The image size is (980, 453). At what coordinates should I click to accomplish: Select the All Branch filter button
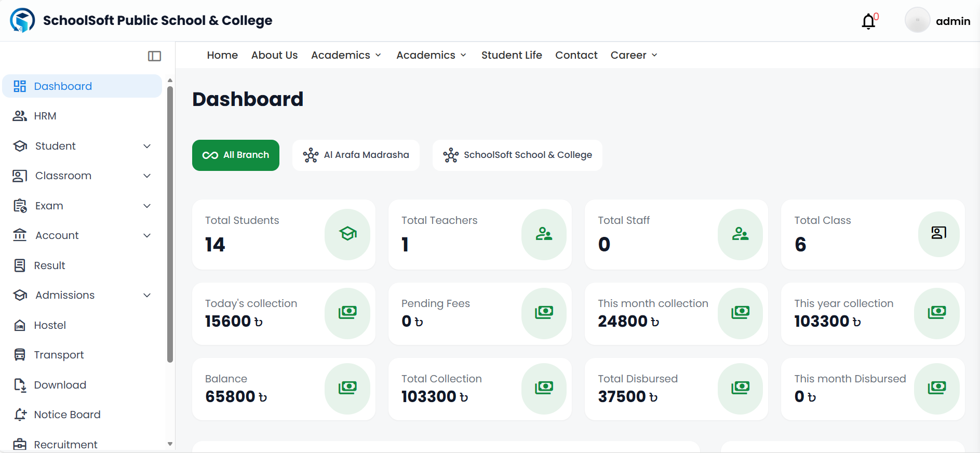[x=236, y=155]
